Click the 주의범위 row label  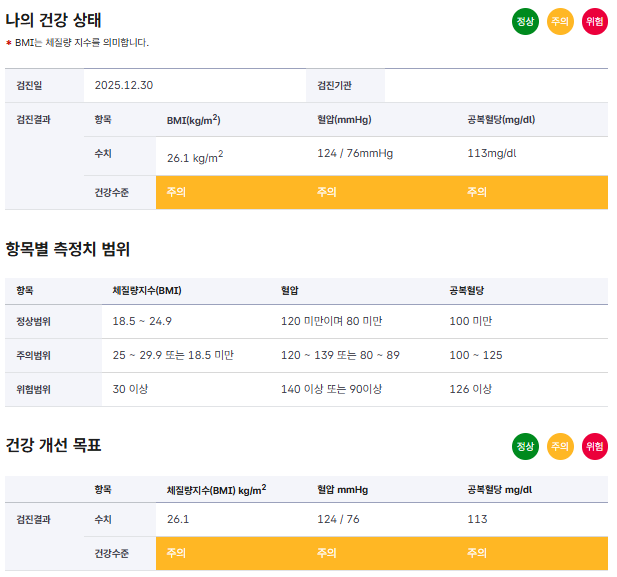tap(33, 355)
